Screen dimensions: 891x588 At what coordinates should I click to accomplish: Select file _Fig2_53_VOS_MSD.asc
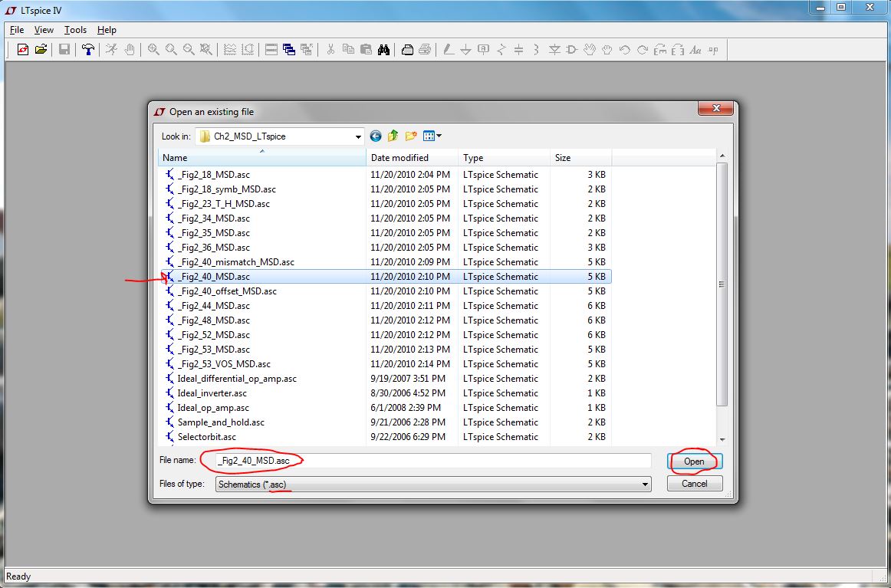pos(224,363)
